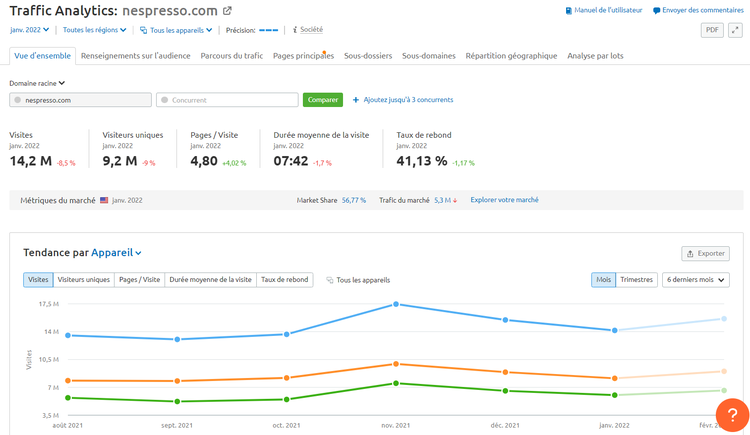Click the Visiteurs uniques 9,2 M value
Image resolution: width=750 pixels, height=435 pixels.
[120, 161]
